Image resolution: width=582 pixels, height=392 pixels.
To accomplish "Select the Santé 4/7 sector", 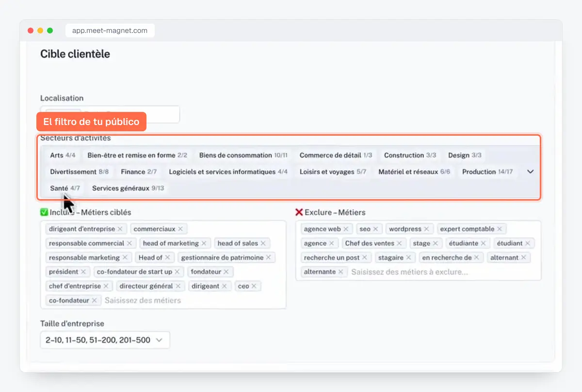I will pyautogui.click(x=65, y=188).
